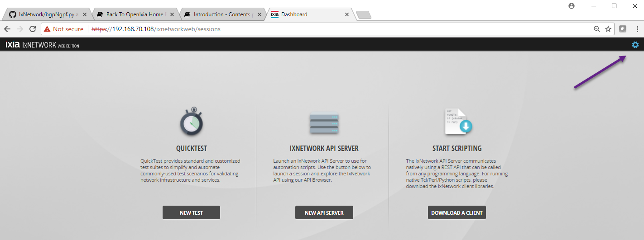Close the Dashboard tab
This screenshot has width=644, height=240.
click(347, 14)
